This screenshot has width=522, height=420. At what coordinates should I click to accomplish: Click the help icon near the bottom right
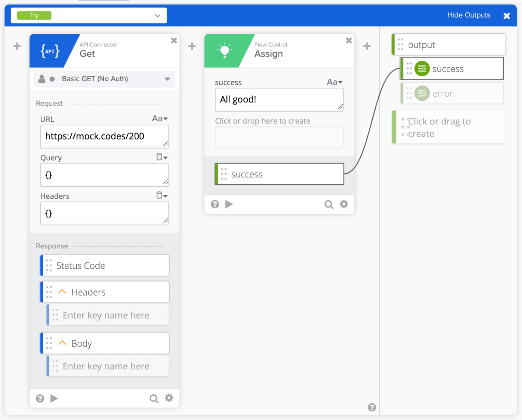pyautogui.click(x=372, y=407)
